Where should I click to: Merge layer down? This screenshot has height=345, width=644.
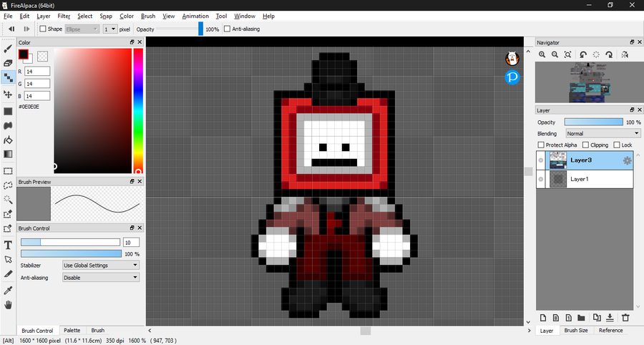click(610, 318)
